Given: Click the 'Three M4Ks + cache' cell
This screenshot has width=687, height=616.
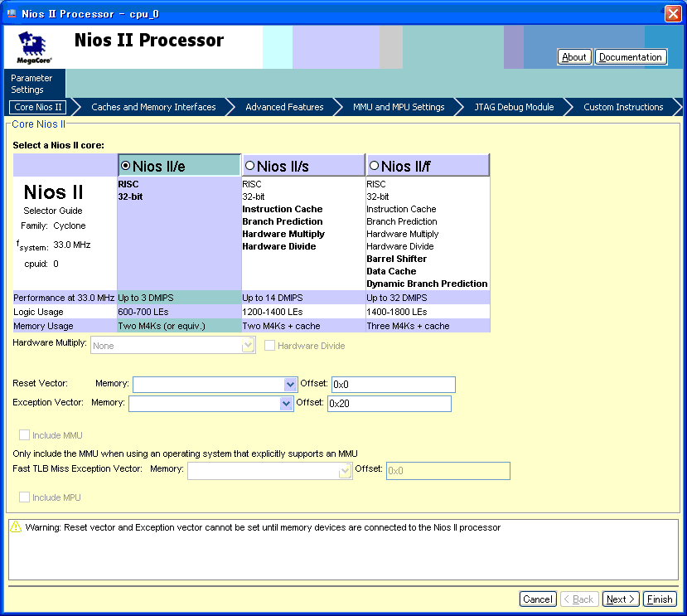Looking at the screenshot, I should coord(428,326).
